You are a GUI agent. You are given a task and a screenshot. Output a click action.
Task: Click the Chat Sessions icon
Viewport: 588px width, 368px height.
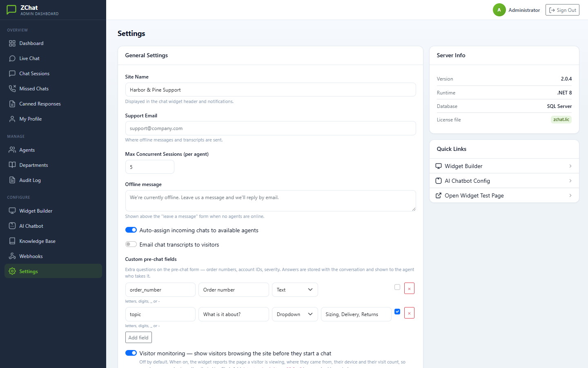12,74
